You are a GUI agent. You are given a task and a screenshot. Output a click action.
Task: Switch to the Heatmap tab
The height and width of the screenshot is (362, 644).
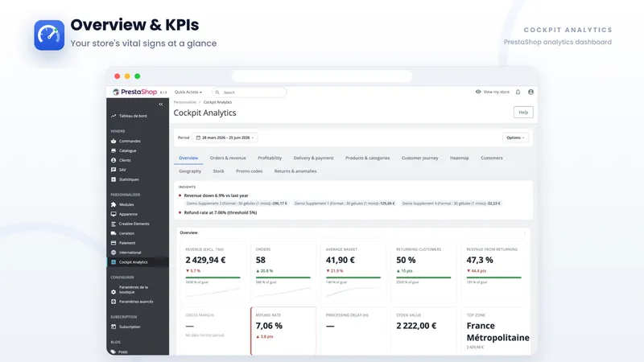point(459,158)
